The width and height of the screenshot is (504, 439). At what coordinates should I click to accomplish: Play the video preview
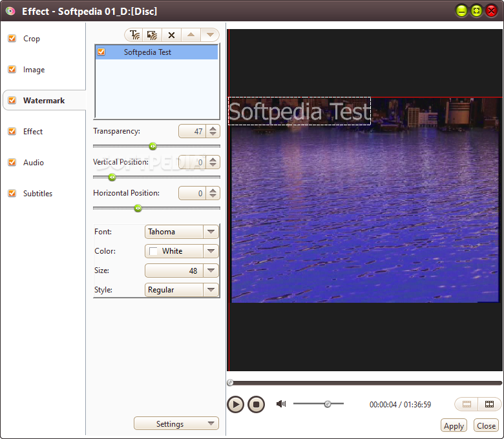236,404
